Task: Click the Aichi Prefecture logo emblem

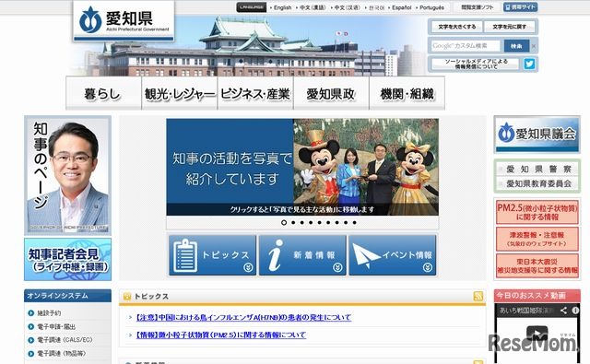Action: pos(90,20)
